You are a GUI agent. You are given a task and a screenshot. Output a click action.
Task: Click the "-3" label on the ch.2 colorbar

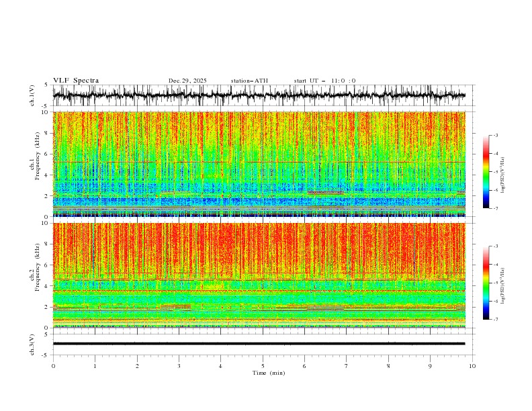click(495, 246)
